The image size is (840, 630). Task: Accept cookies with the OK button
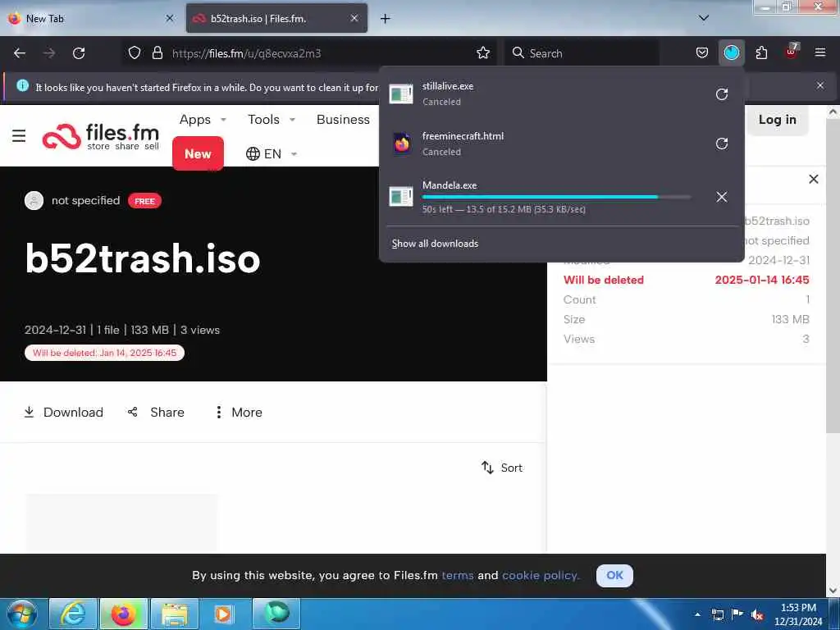pos(614,575)
